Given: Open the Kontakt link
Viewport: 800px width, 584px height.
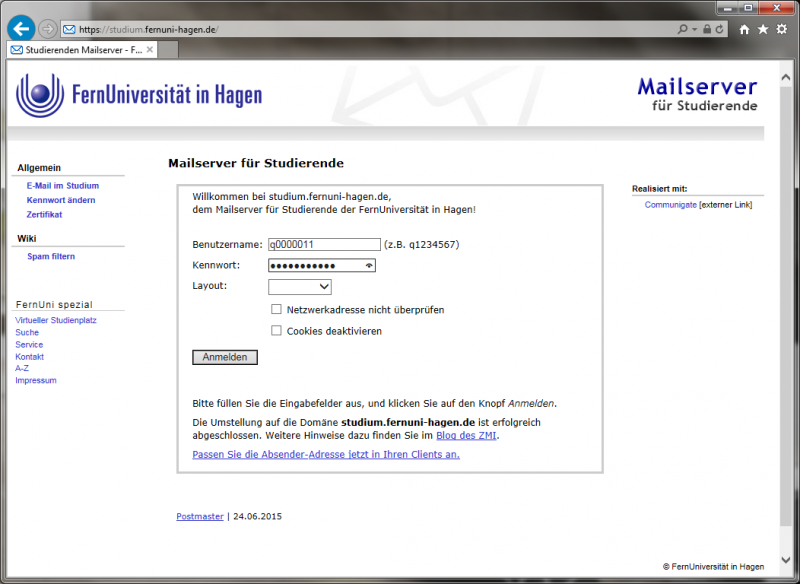Looking at the screenshot, I should point(30,357).
